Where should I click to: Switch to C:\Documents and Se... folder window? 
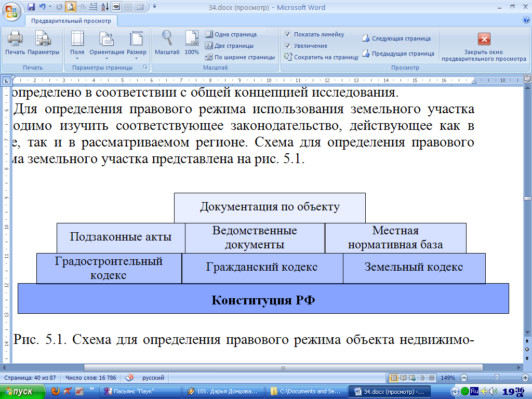click(x=306, y=392)
